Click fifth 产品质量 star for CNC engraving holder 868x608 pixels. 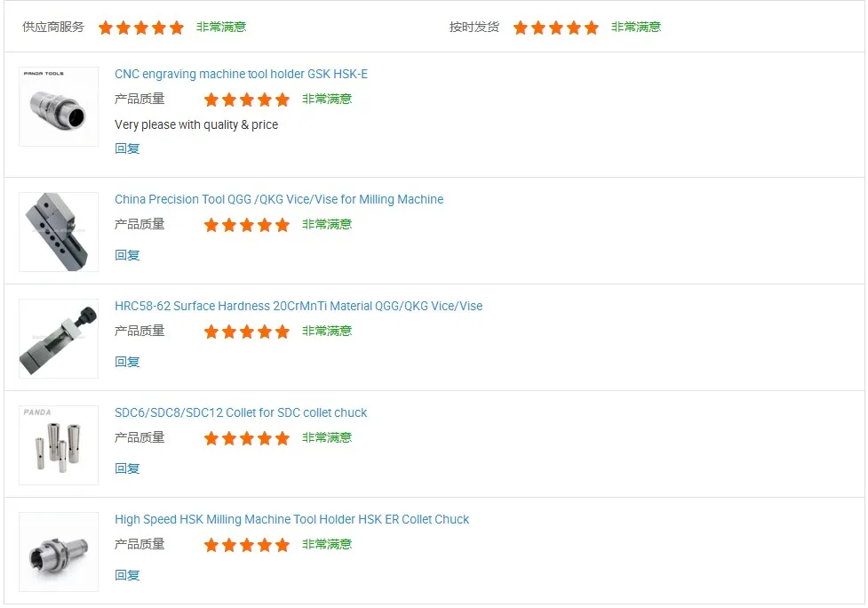[283, 100]
